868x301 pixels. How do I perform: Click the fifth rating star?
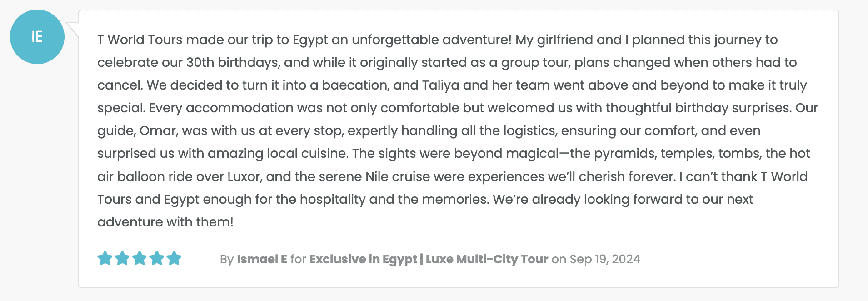pos(174,258)
